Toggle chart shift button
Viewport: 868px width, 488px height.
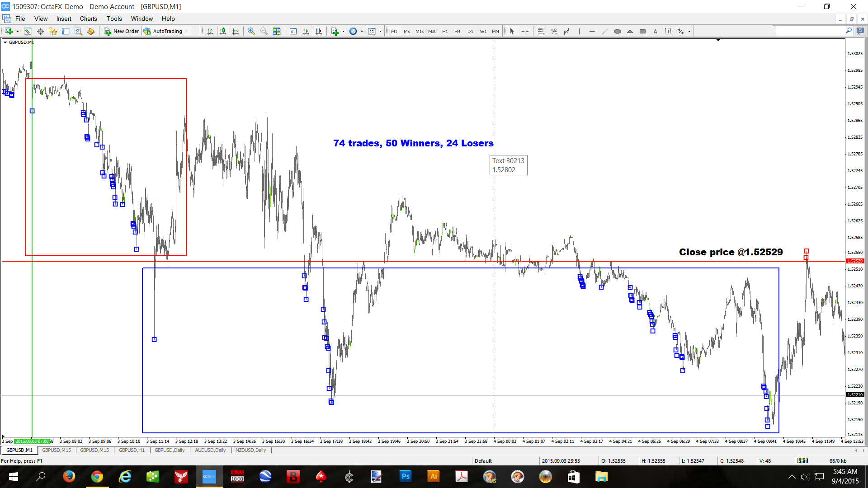click(319, 31)
